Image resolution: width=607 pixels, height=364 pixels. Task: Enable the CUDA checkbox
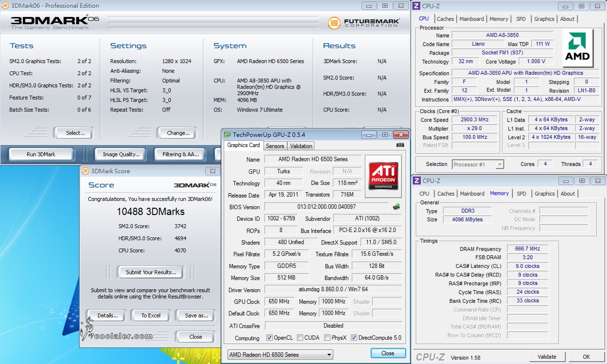[x=300, y=338]
